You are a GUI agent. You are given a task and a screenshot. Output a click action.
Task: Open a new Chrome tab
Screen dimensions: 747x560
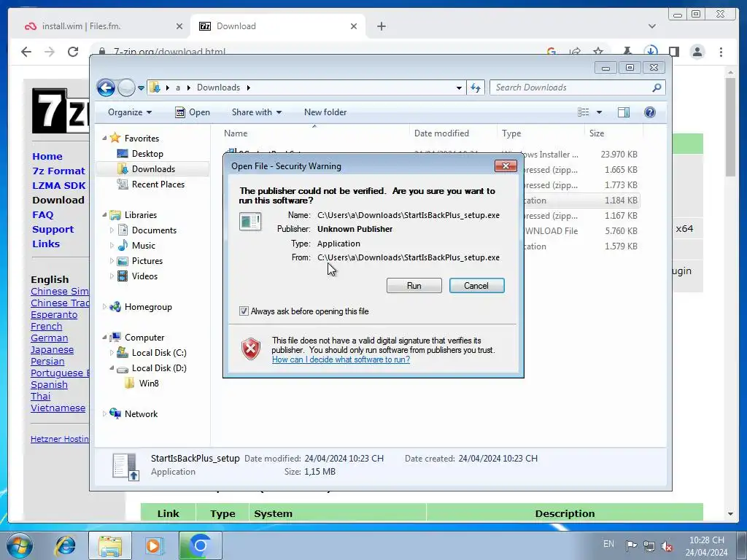point(381,26)
